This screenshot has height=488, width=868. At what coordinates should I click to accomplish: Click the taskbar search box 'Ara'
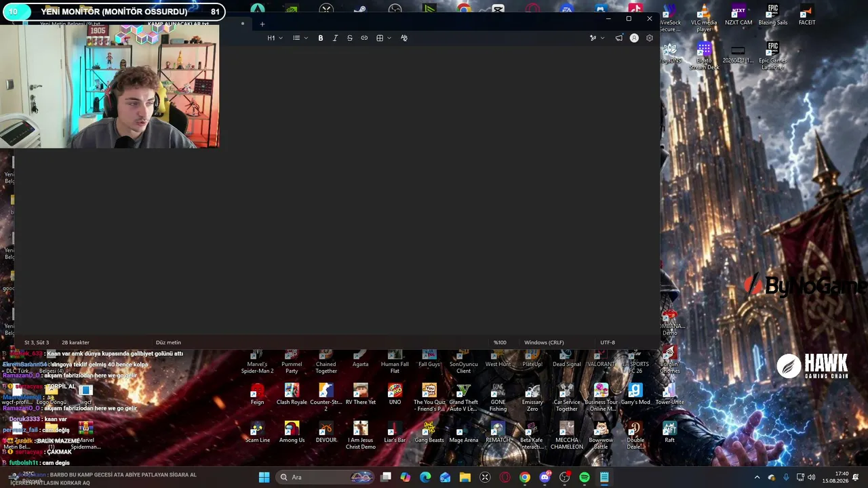point(325,477)
